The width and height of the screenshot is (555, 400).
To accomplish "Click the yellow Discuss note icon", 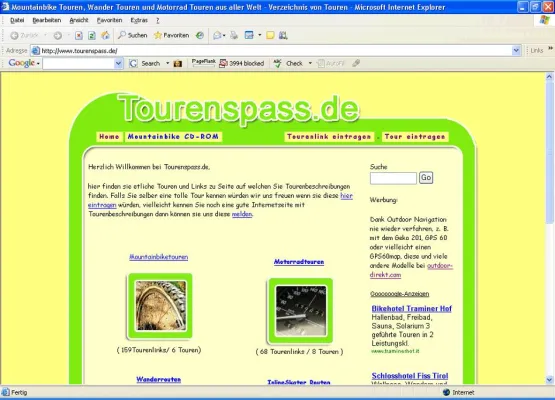I will coord(270,35).
